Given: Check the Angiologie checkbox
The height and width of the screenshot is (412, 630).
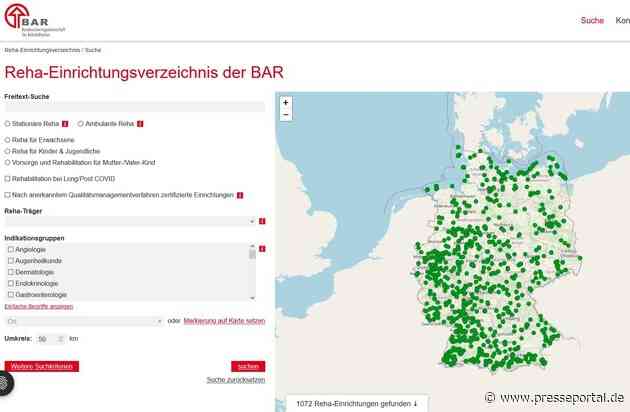Looking at the screenshot, I should tap(11, 250).
